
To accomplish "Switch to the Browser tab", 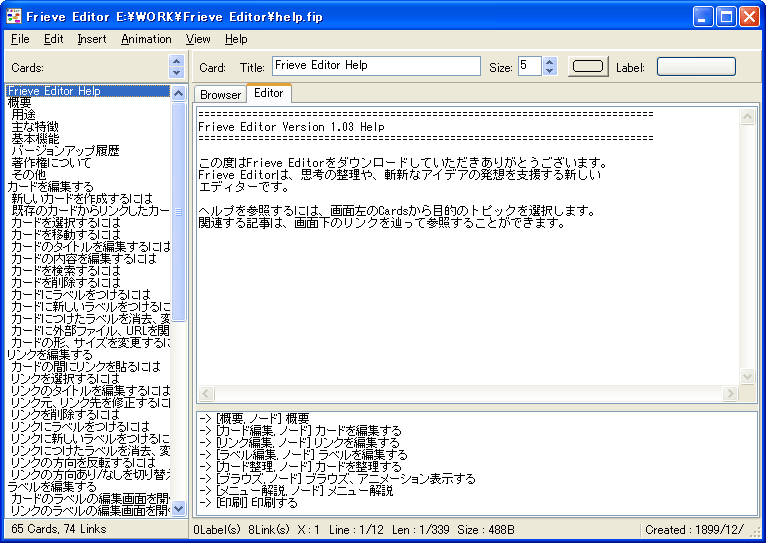I will click(220, 95).
